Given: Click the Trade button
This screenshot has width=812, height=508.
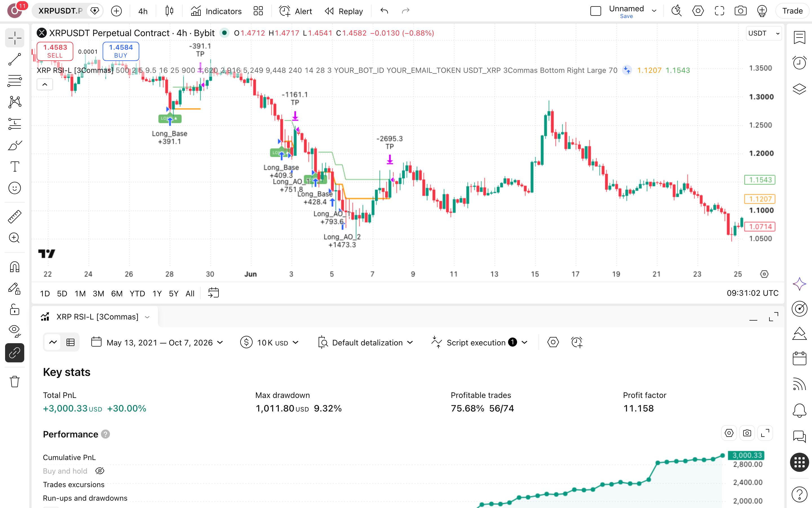Looking at the screenshot, I should point(793,11).
